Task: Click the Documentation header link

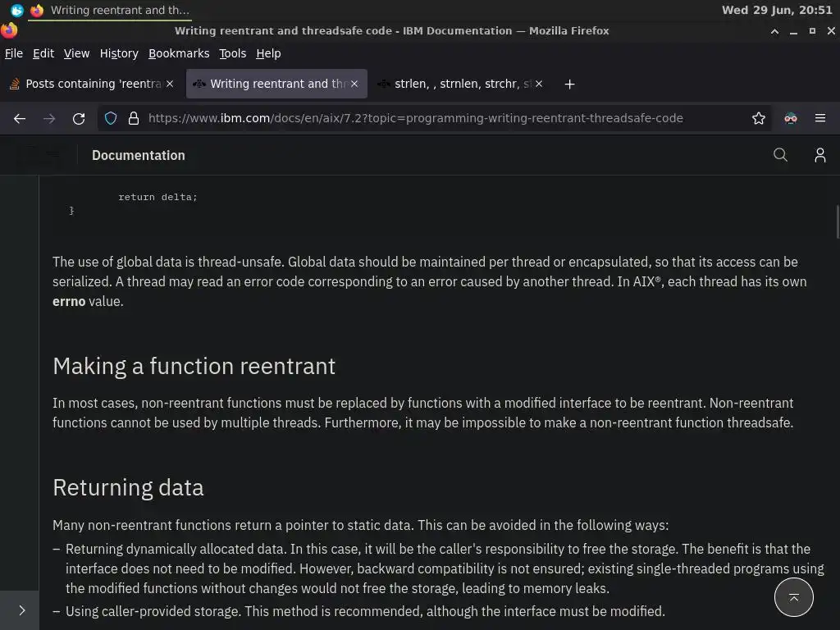Action: (139, 155)
